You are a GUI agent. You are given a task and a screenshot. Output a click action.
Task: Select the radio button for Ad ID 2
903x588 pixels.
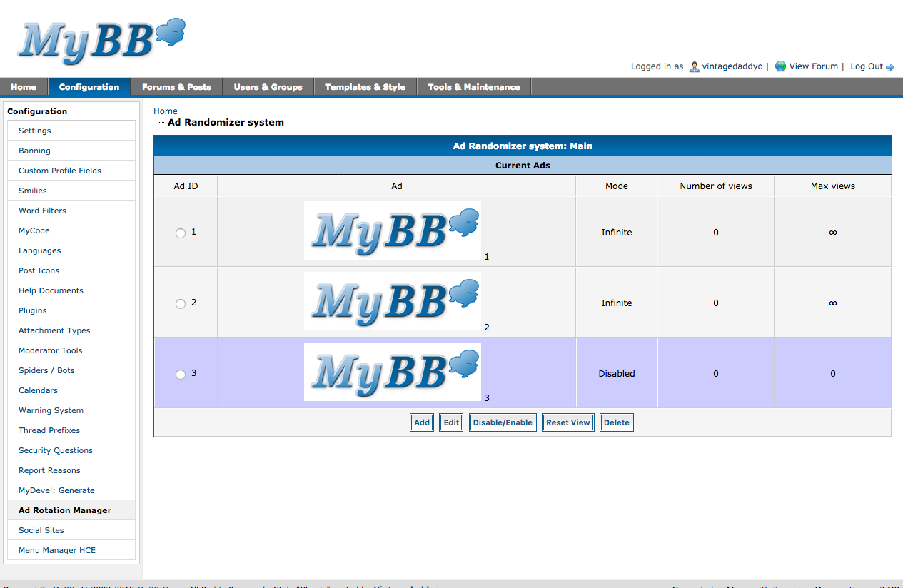click(x=181, y=304)
